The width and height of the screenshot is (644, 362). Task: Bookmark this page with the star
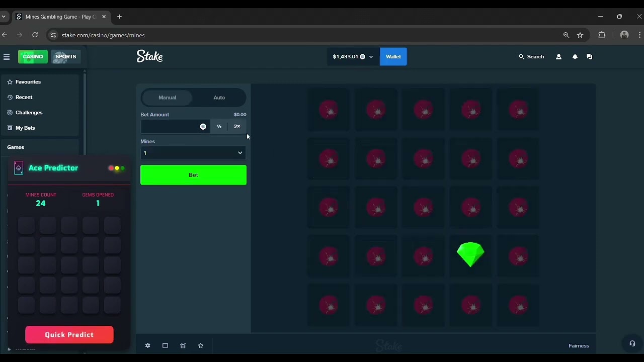tap(580, 35)
